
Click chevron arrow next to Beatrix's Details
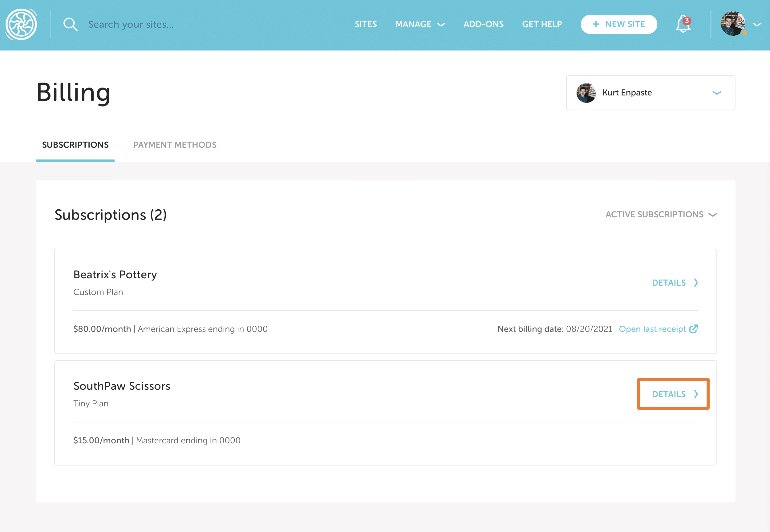pos(696,283)
